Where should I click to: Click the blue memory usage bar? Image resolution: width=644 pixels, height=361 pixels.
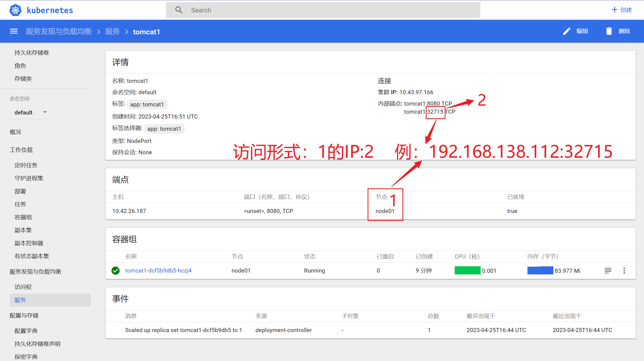tap(540, 270)
